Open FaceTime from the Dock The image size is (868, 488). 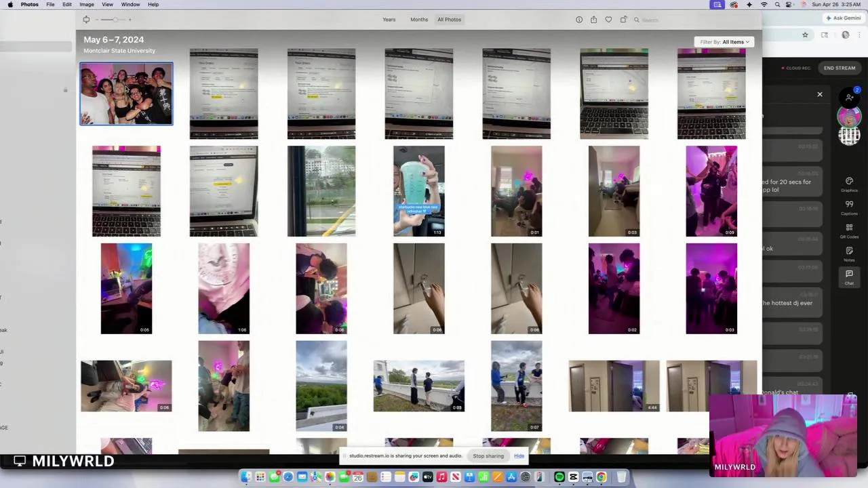click(344, 477)
